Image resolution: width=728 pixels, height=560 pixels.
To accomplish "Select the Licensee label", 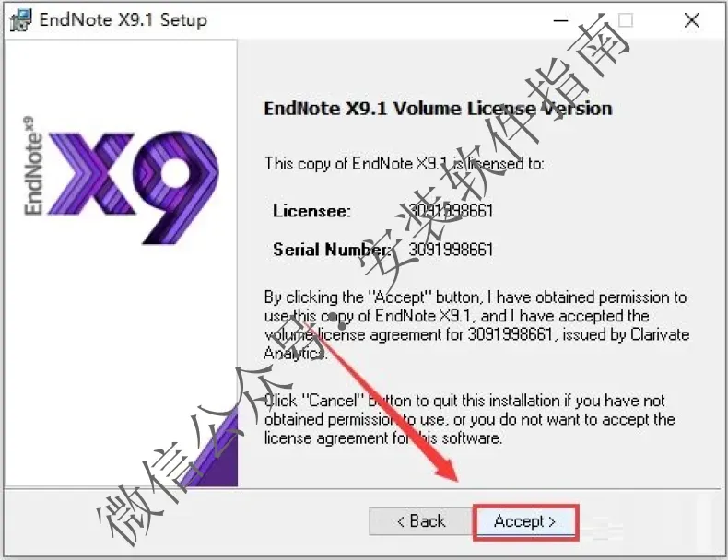I will click(311, 211).
